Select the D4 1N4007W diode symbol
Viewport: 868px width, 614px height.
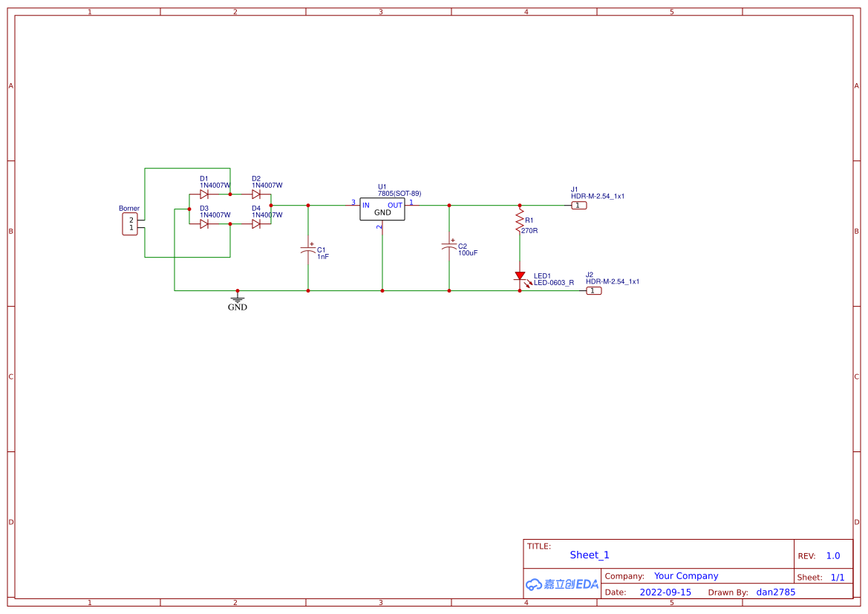click(x=256, y=224)
